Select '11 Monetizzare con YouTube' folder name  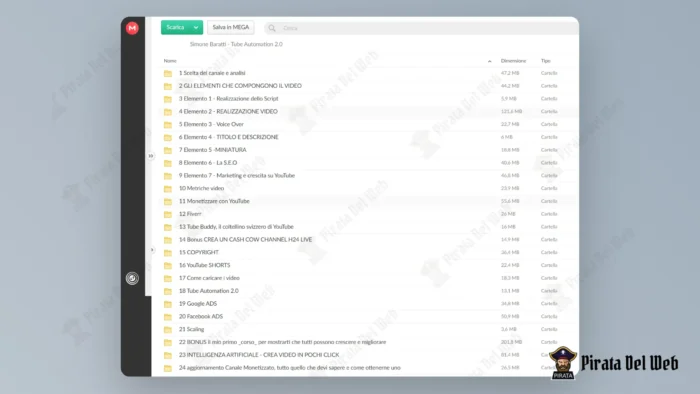214,201
